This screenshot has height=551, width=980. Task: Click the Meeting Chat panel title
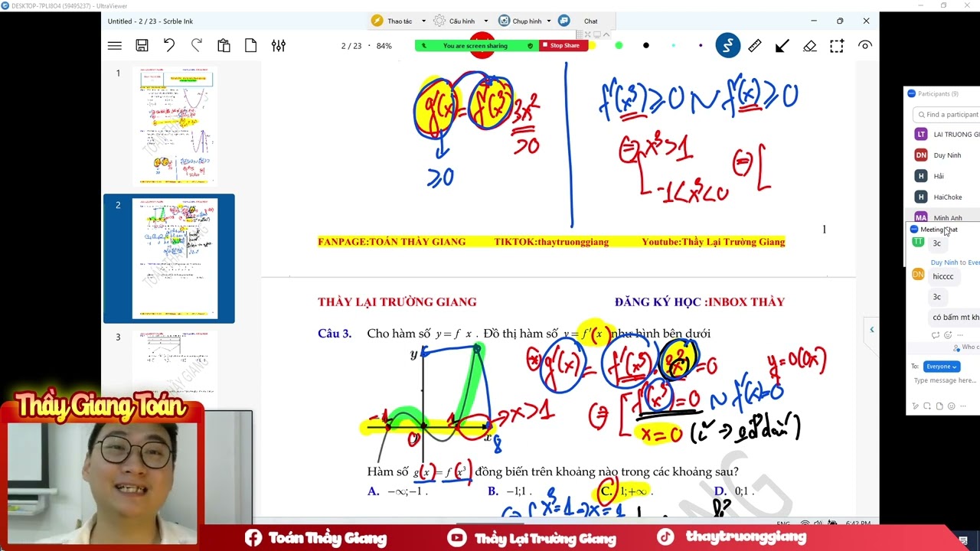tap(939, 230)
